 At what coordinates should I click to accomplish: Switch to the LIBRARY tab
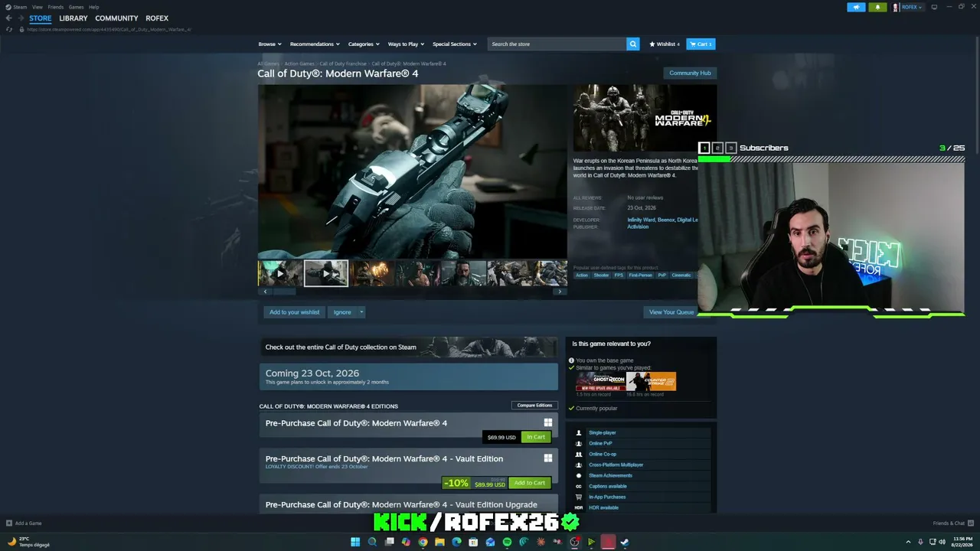coord(73,18)
